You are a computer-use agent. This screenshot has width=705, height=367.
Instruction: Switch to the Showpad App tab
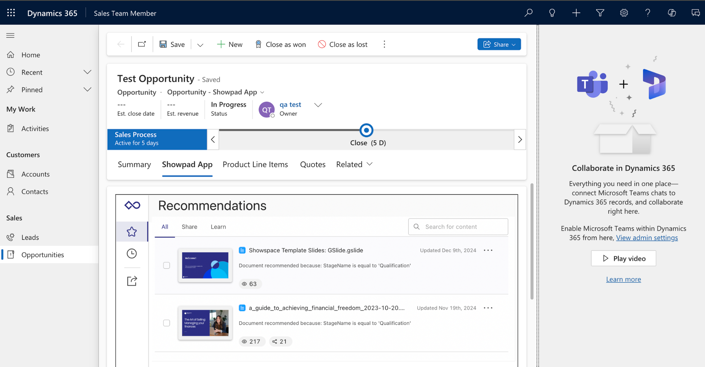[x=187, y=165]
